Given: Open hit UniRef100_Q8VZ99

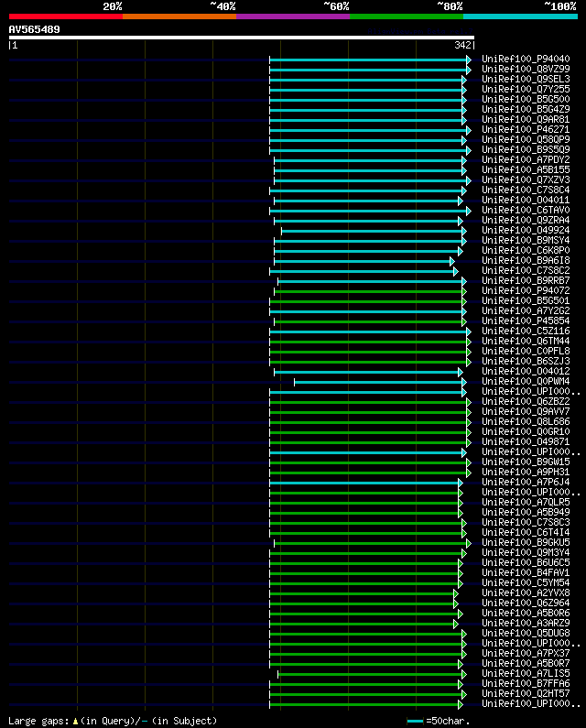Looking at the screenshot, I should pyautogui.click(x=526, y=70).
